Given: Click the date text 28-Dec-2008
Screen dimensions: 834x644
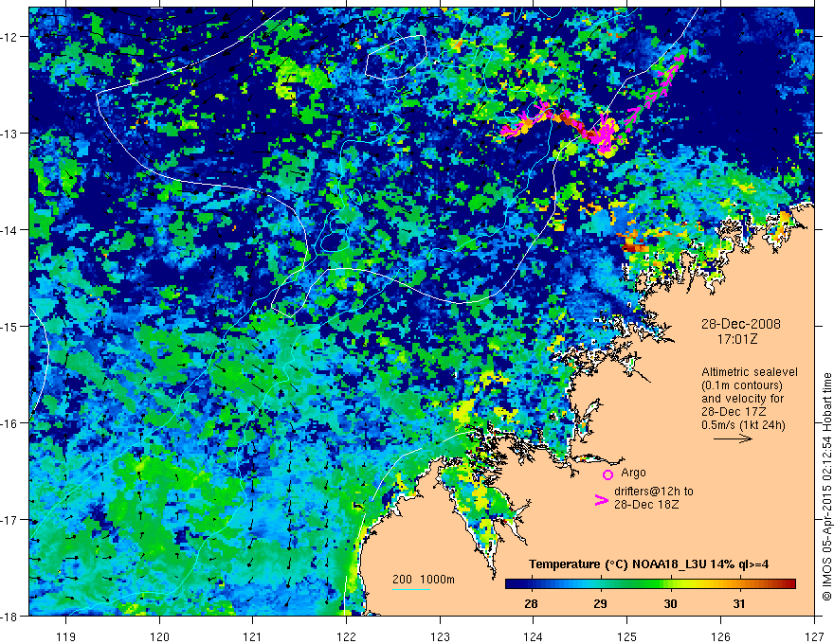Looking at the screenshot, I should click(741, 324).
